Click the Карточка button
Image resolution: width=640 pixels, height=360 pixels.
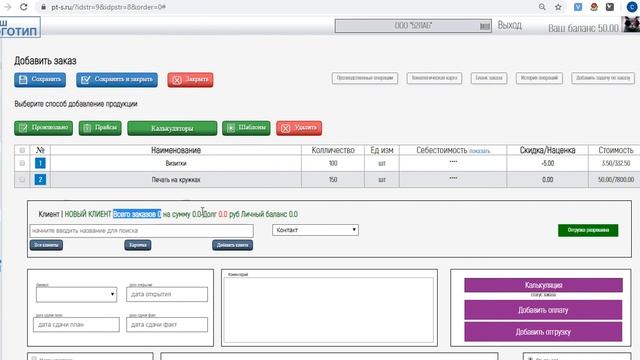tap(138, 245)
